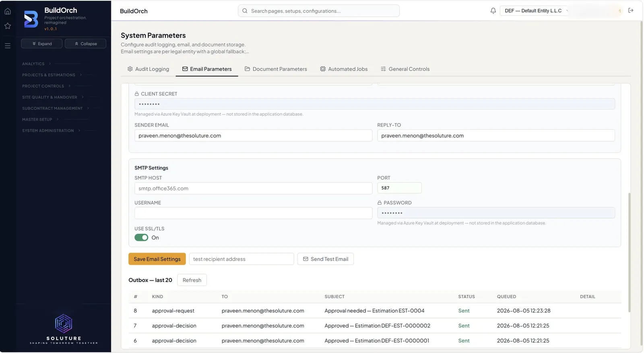644x353 pixels.
Task: Click the Collapse all button
Action: (x=86, y=44)
